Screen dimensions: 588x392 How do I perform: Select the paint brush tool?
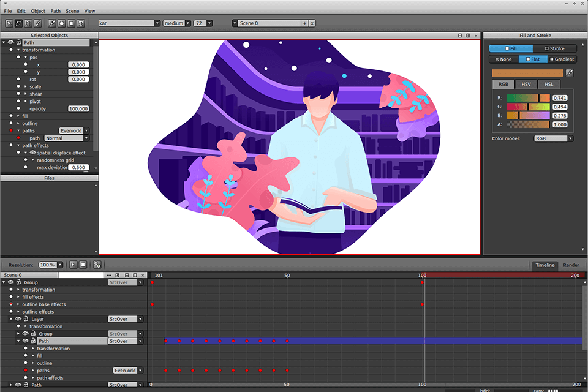(38, 23)
